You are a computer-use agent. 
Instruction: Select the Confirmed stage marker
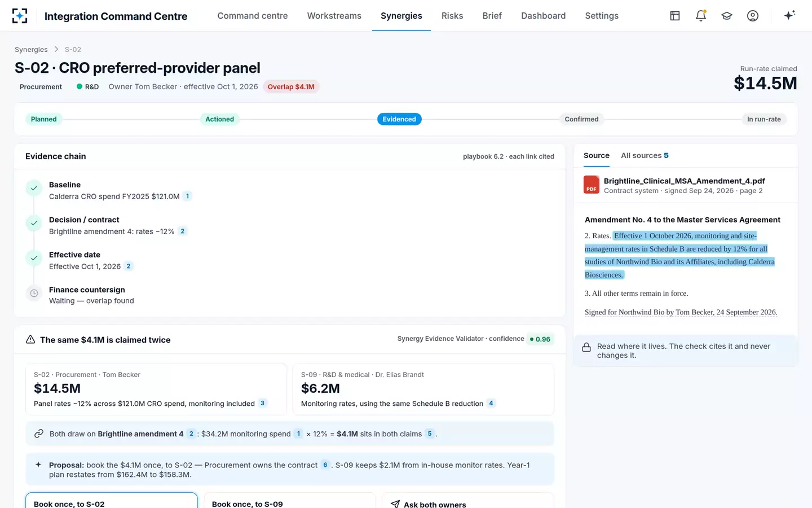581,119
